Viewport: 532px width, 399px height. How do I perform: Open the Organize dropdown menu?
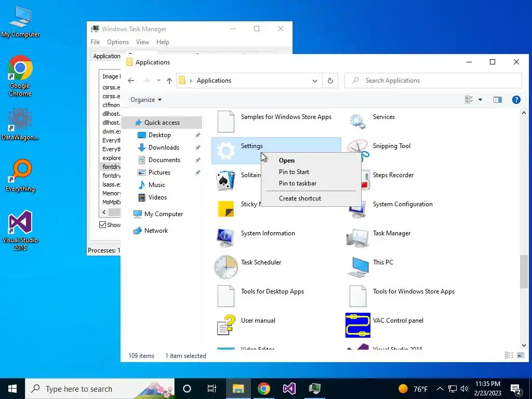point(146,100)
